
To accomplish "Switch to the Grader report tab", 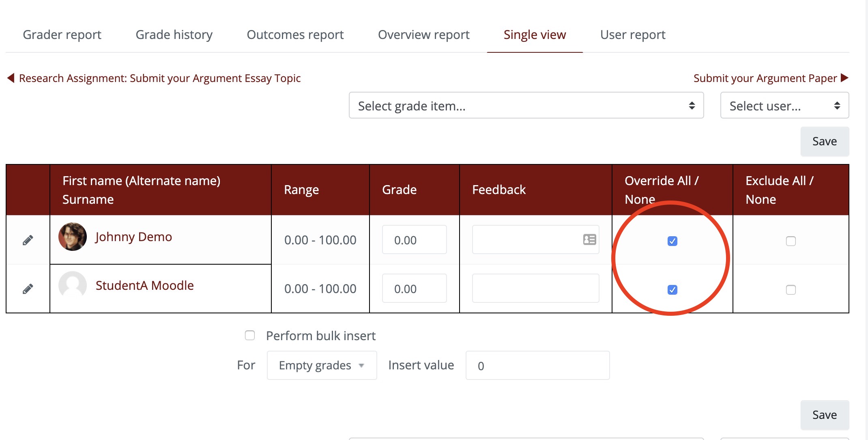I will pyautogui.click(x=62, y=35).
